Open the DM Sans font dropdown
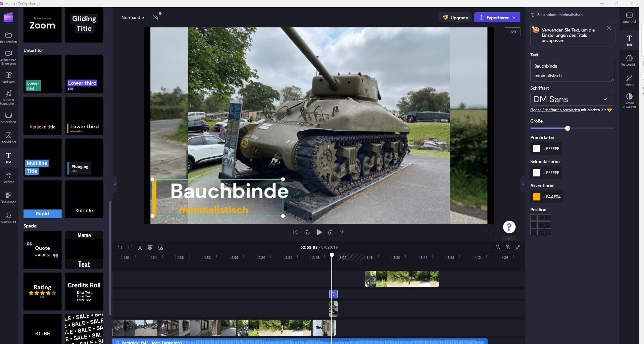 pyautogui.click(x=572, y=99)
